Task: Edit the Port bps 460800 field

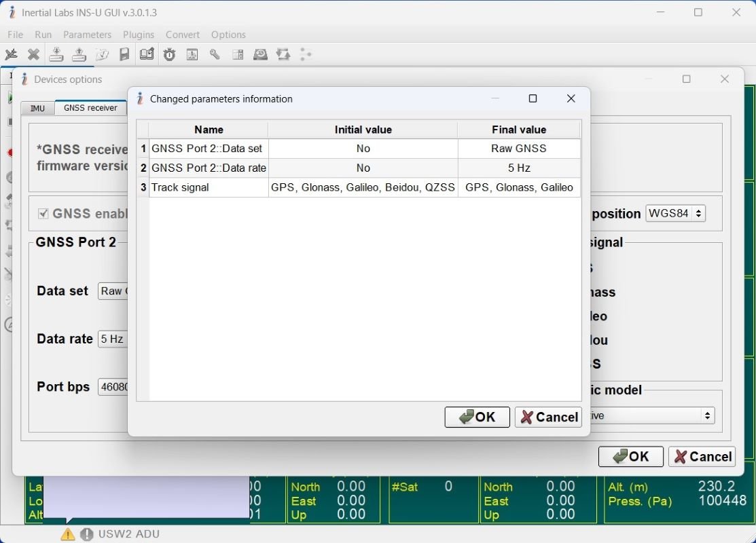Action: [114, 387]
